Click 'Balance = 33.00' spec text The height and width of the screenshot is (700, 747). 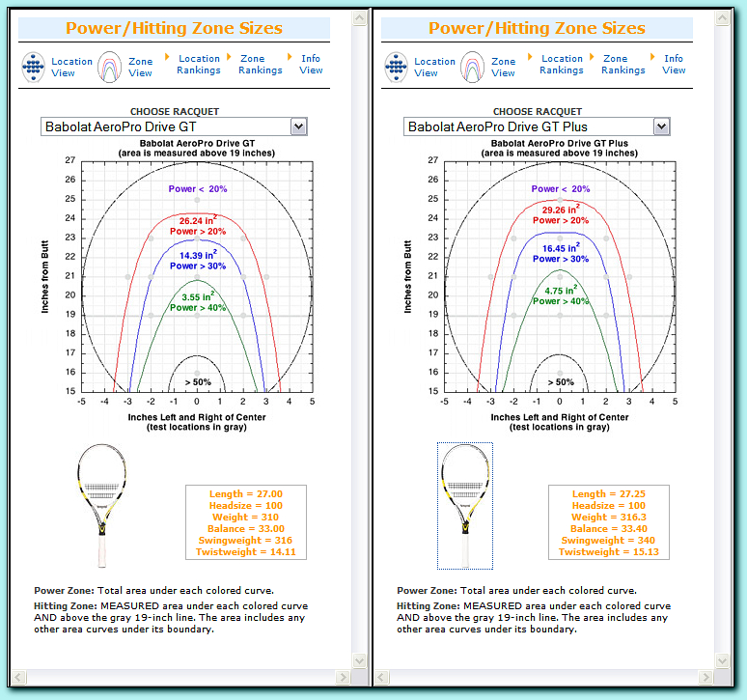coord(245,529)
